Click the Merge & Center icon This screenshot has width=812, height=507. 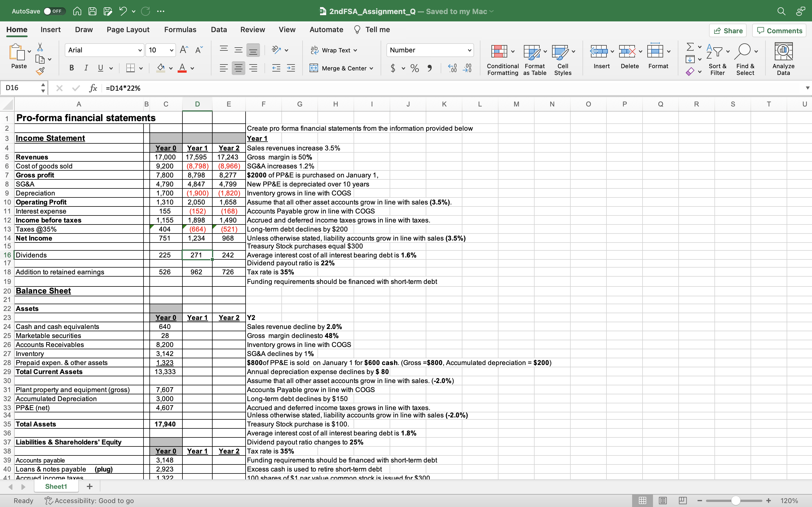(314, 68)
